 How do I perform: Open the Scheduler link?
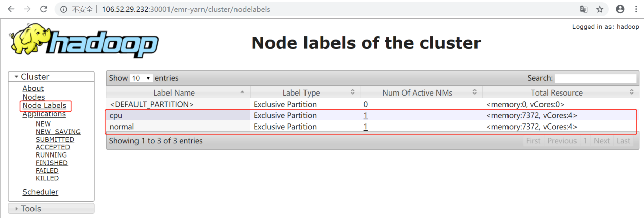coord(40,192)
